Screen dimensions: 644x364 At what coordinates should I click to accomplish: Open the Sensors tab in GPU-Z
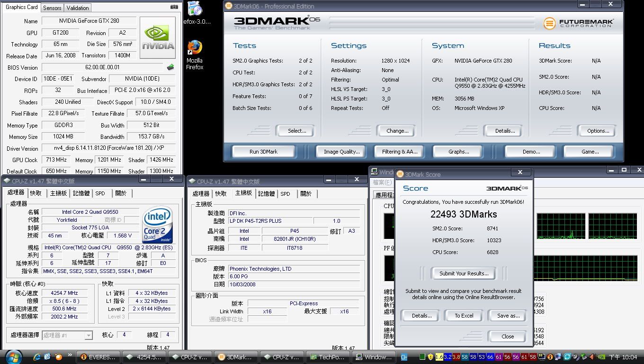point(52,8)
